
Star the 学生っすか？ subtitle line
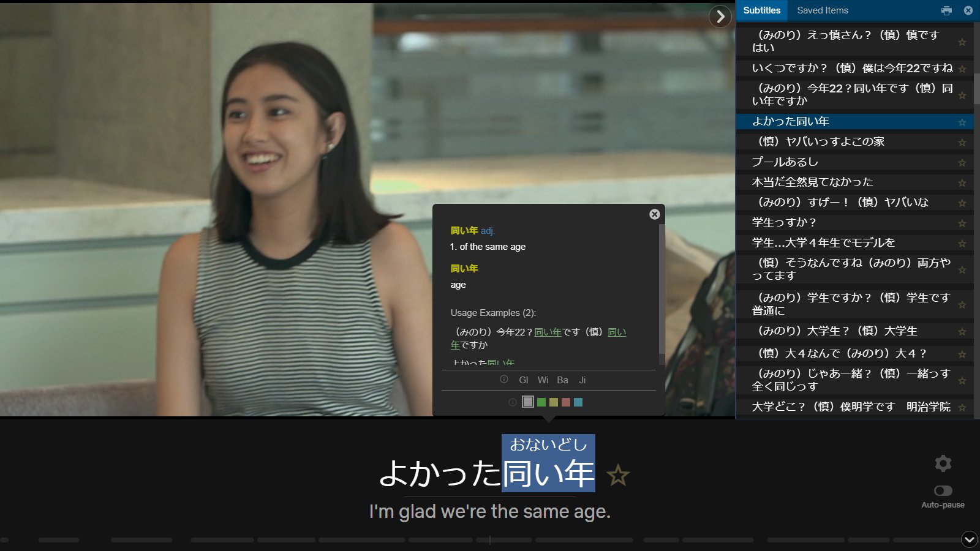pyautogui.click(x=962, y=223)
